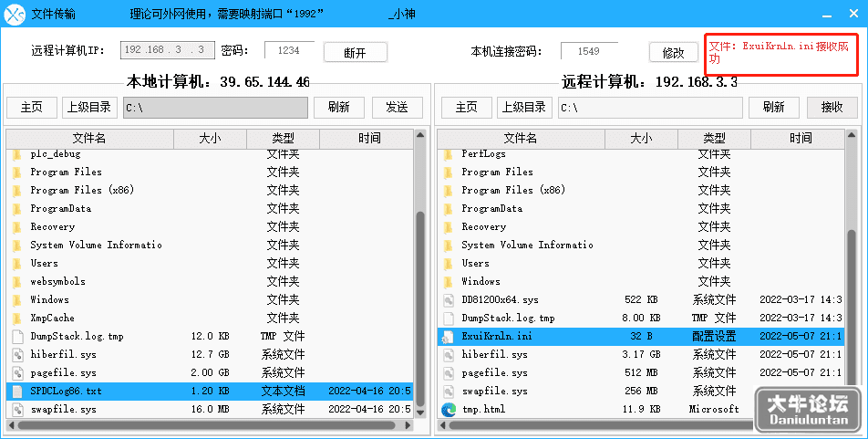Click file icon of remote DumpStack.log.tmp
The width and height of the screenshot is (868, 439).
click(449, 319)
